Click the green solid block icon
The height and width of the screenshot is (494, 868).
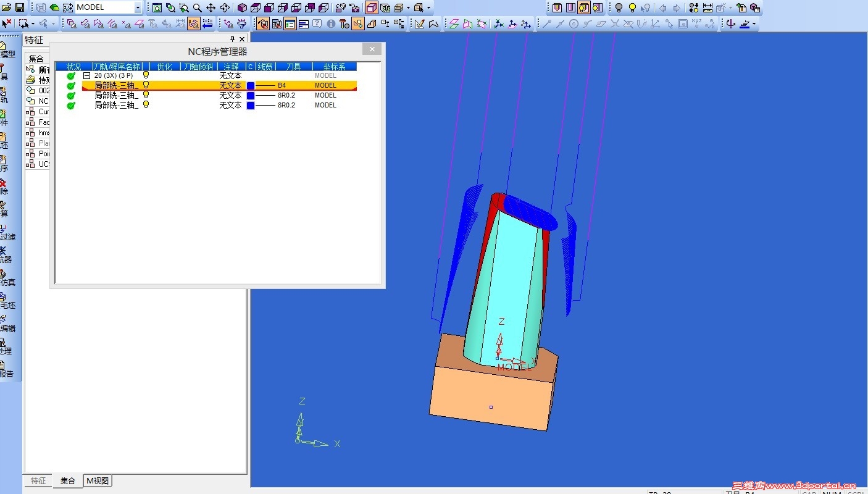coord(54,7)
